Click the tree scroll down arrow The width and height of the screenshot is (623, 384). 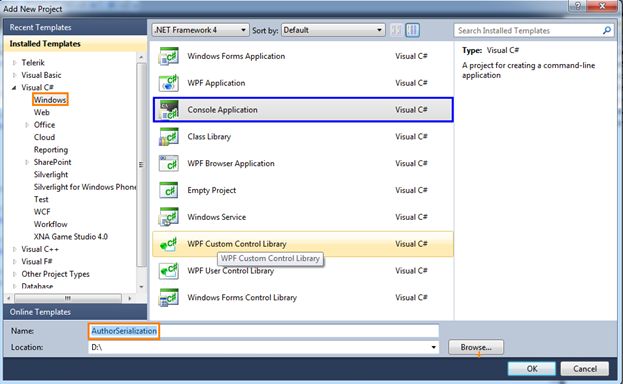tap(141, 286)
